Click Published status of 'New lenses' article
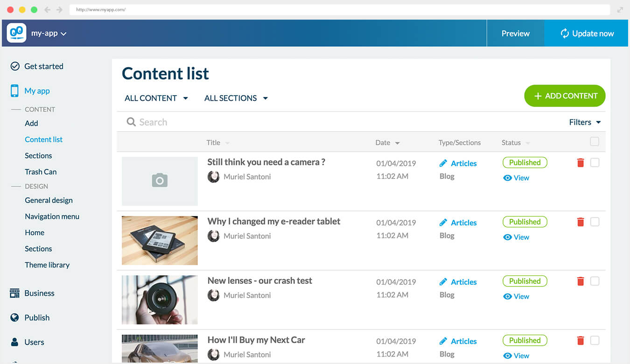Viewport: 630px width, 364px height. tap(525, 281)
